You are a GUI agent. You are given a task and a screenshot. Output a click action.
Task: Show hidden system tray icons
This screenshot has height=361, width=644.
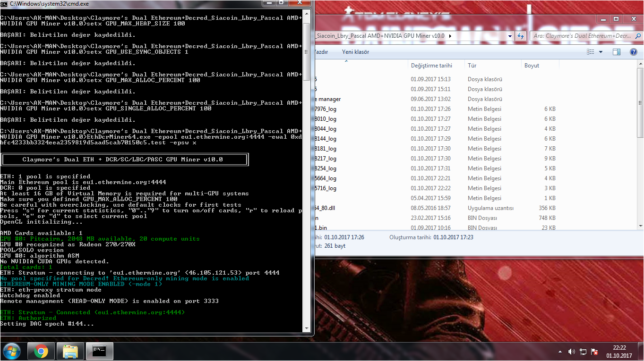click(560, 352)
